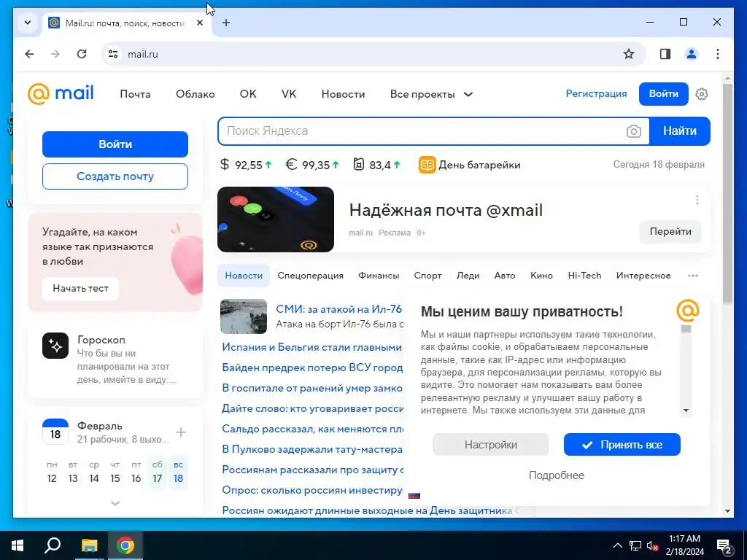View site information icon in address bar
747x560 pixels.
[x=113, y=54]
